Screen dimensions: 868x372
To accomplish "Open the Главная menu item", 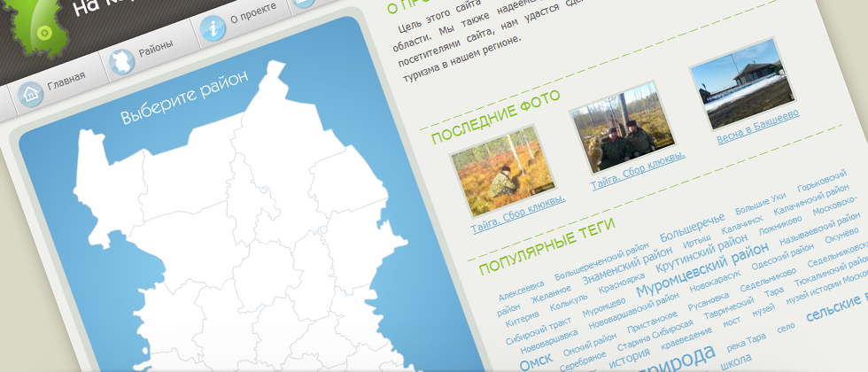I will click(x=66, y=81).
